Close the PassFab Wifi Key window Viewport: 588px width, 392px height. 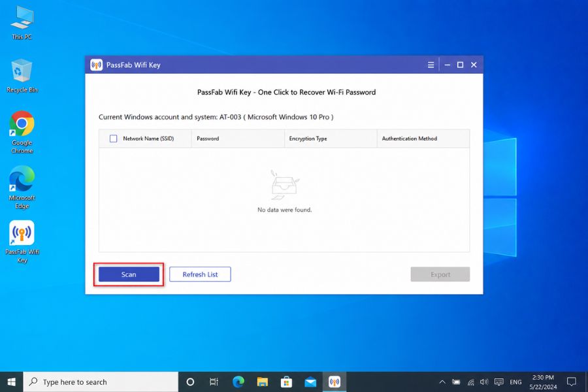[x=474, y=65]
